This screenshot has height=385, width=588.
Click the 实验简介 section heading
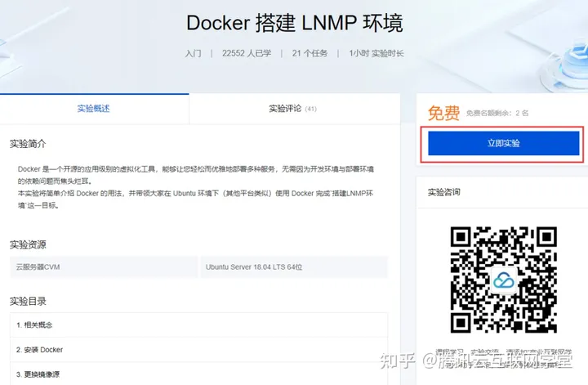coord(28,144)
